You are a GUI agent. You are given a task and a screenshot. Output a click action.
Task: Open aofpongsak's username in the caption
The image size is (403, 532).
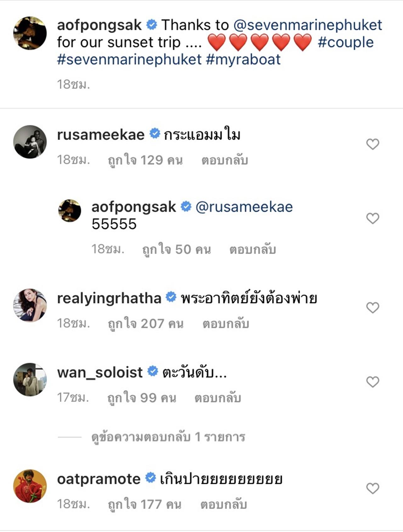pyautogui.click(x=99, y=25)
